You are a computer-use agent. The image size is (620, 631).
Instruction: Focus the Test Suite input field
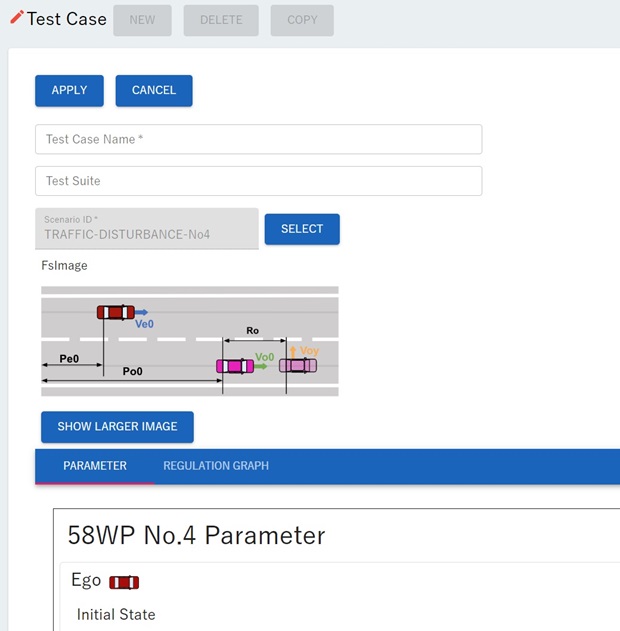tap(258, 181)
